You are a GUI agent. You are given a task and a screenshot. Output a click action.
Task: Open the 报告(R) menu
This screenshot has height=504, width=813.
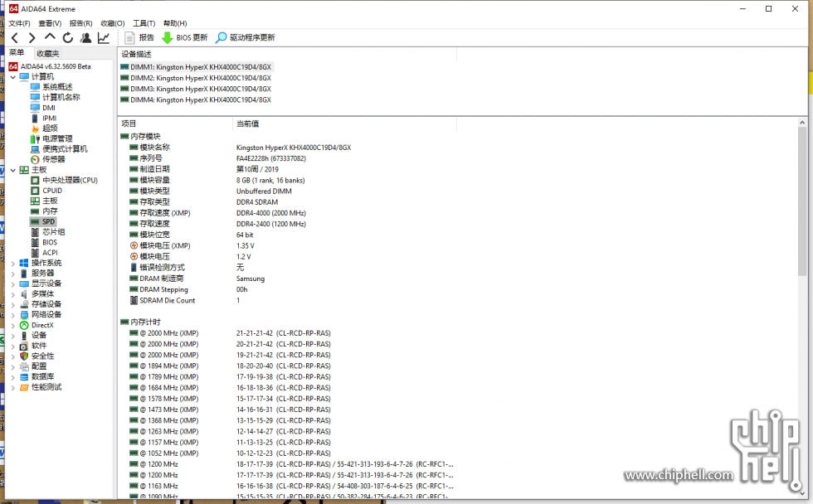(x=81, y=23)
